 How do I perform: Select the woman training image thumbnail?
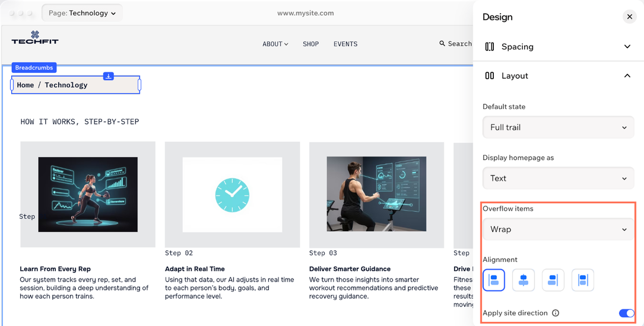(88, 194)
